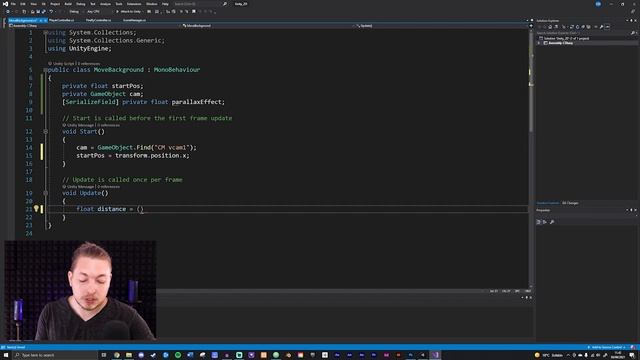Collapse the using directives region
Viewport: 640px width, 360px height.
pyautogui.click(x=46, y=32)
